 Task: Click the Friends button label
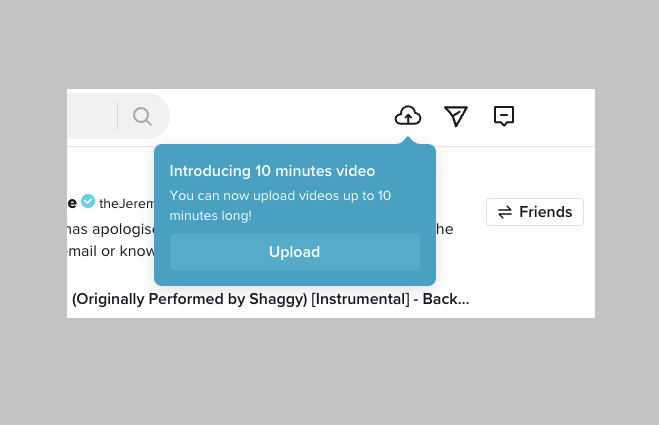[545, 212]
